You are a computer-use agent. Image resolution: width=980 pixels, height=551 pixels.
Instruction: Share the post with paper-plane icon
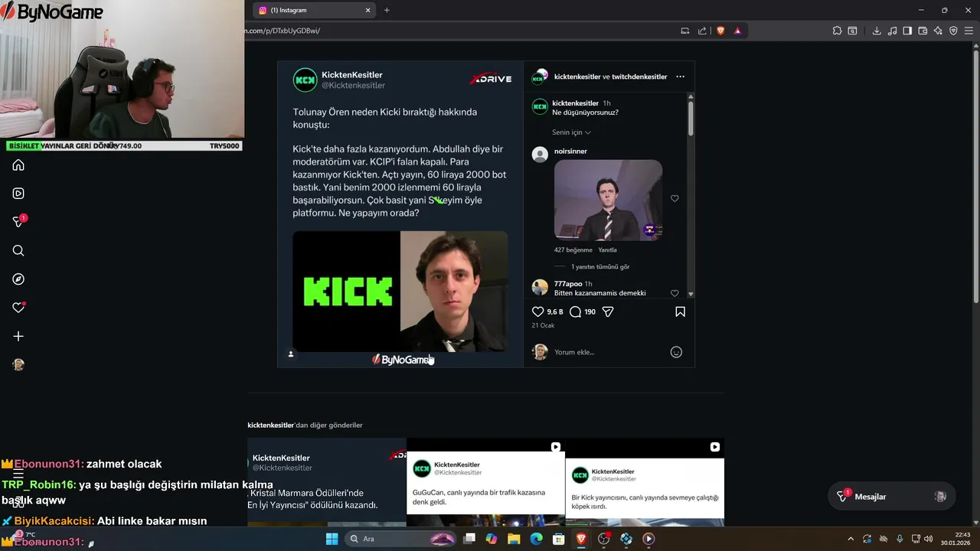tap(608, 311)
